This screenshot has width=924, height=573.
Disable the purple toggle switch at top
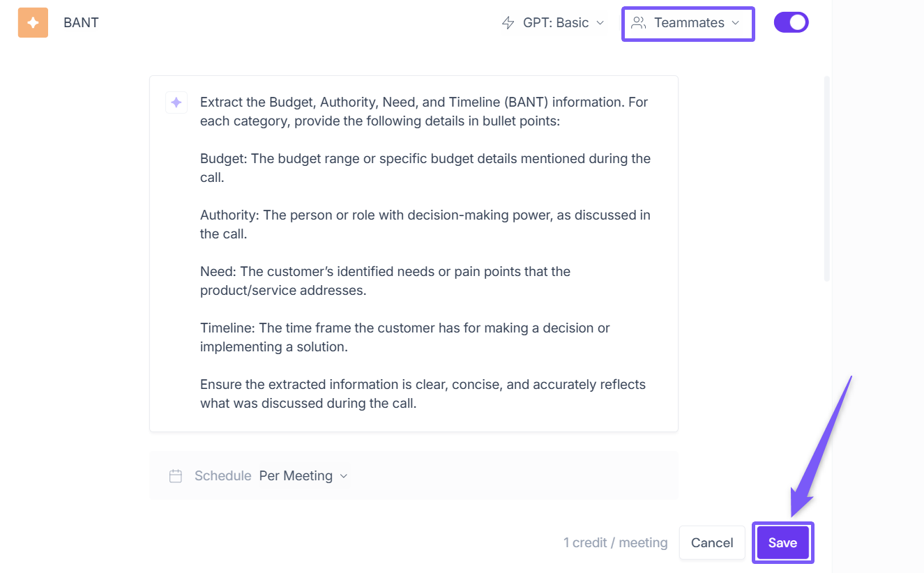tap(791, 22)
